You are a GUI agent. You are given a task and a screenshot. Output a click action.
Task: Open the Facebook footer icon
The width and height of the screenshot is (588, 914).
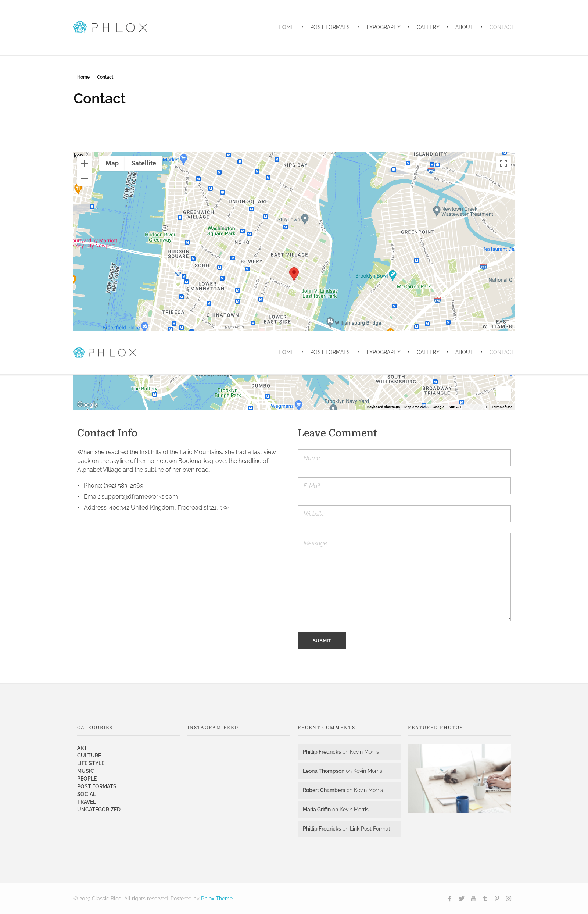[x=449, y=898]
